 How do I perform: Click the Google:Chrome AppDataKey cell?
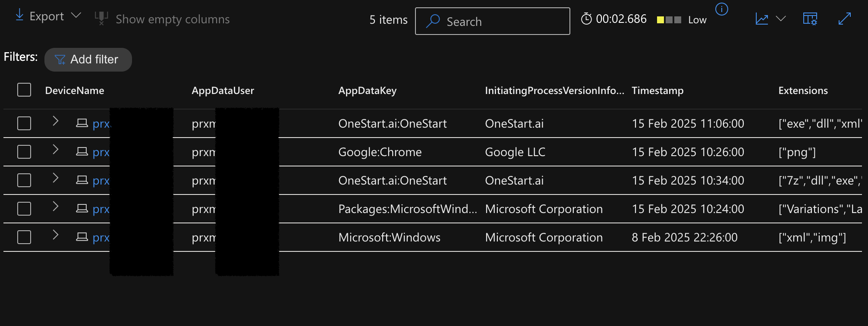click(x=380, y=152)
